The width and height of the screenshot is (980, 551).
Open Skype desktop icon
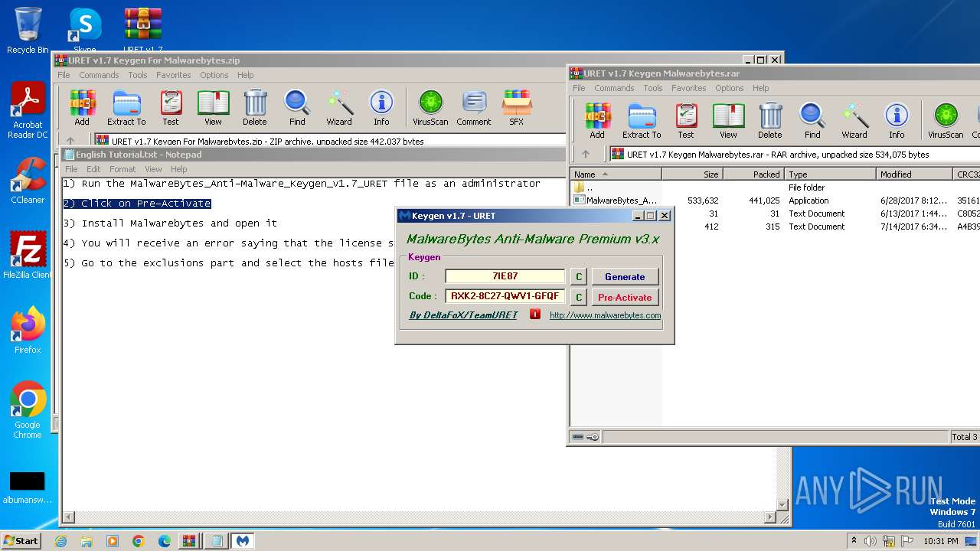(x=85, y=31)
